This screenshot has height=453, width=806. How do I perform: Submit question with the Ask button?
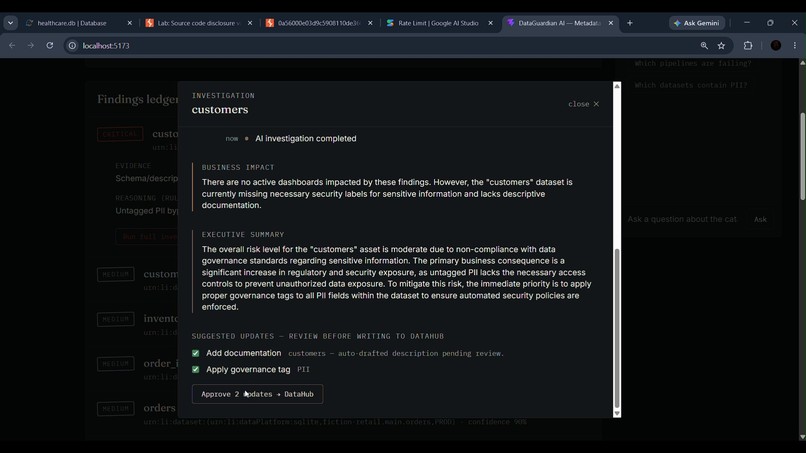tap(760, 219)
